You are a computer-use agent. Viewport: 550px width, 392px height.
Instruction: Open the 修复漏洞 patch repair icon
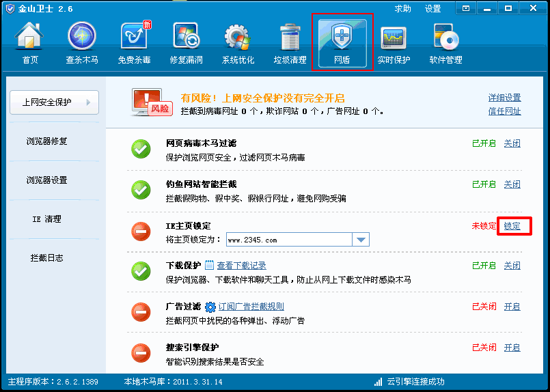click(187, 36)
